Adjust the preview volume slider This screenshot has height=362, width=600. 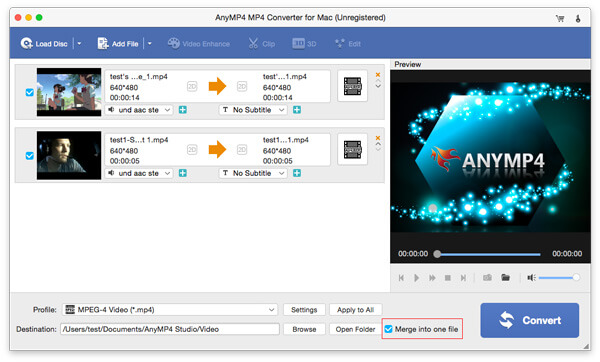[x=559, y=277]
